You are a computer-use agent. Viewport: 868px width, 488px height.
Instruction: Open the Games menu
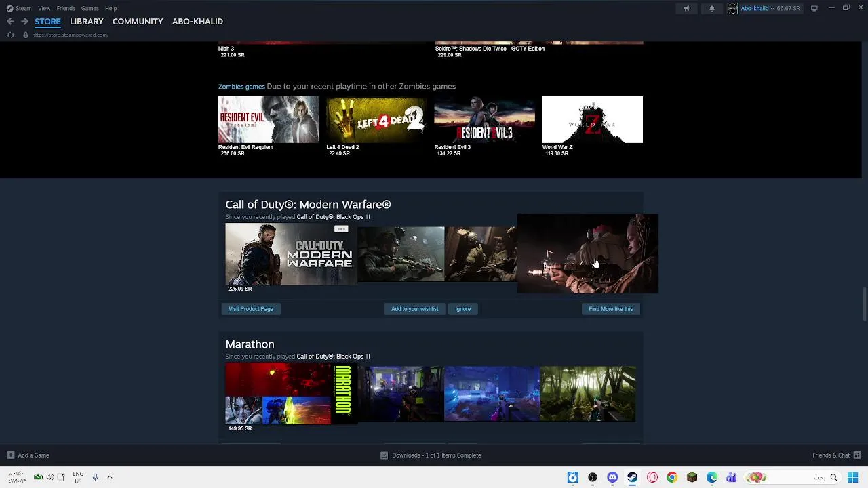90,8
